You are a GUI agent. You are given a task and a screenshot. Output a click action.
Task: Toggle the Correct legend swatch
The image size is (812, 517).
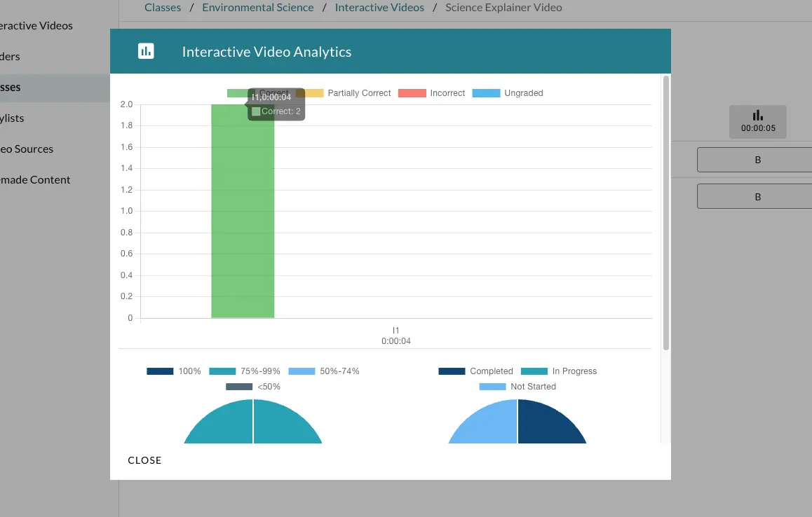click(237, 93)
